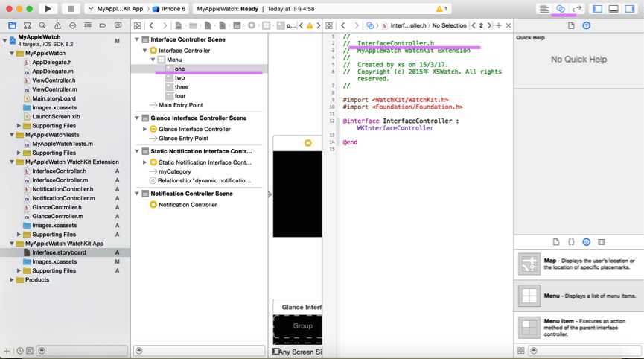Open the Issue navigator
Screen dimensions: 644x359
(x=57, y=25)
